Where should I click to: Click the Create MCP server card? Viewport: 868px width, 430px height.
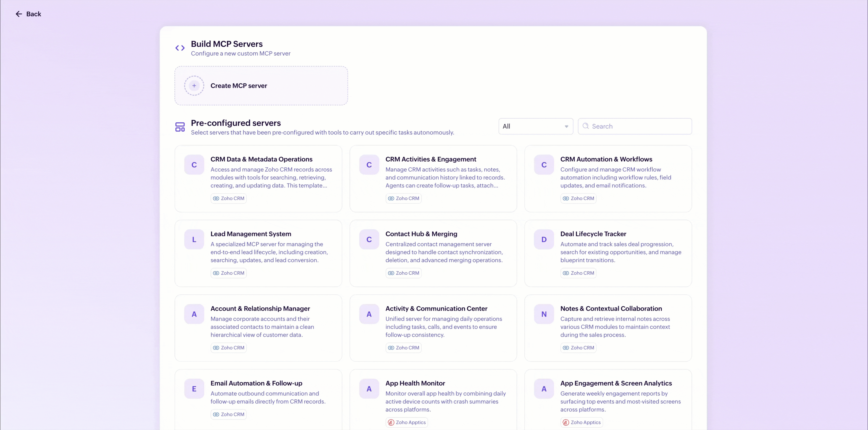(x=261, y=86)
